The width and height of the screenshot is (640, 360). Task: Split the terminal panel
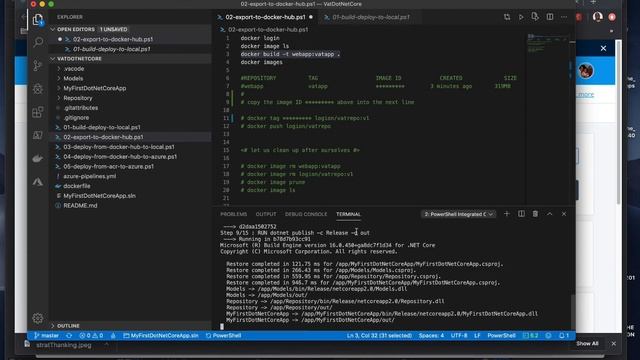click(521, 214)
